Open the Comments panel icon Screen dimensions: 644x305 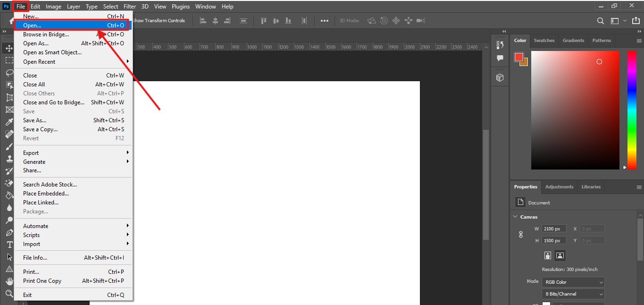[500, 58]
